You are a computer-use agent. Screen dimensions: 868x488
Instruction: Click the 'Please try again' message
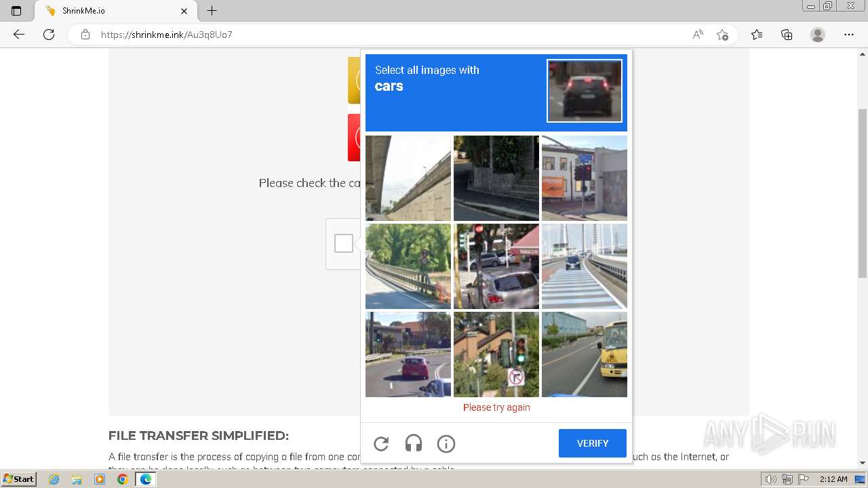click(x=496, y=407)
